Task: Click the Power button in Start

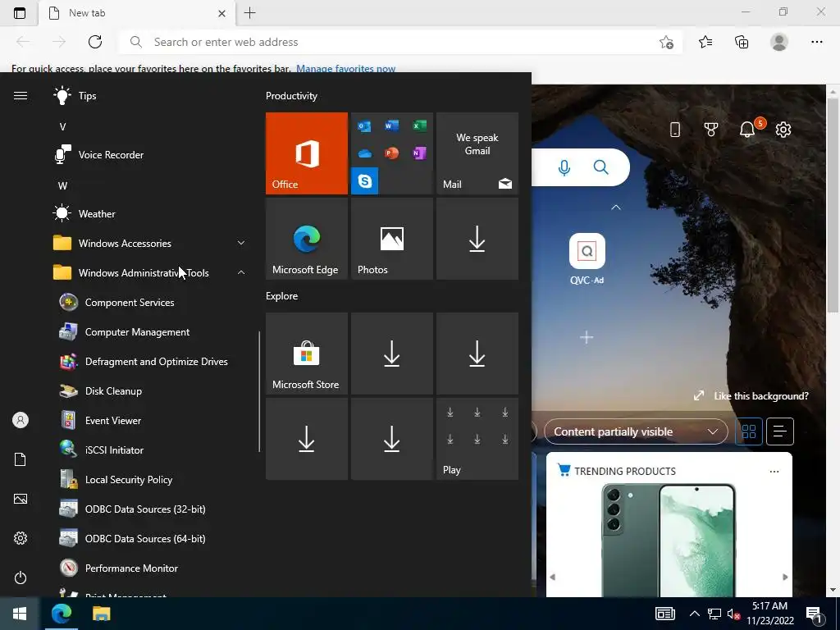Action: coord(21,577)
